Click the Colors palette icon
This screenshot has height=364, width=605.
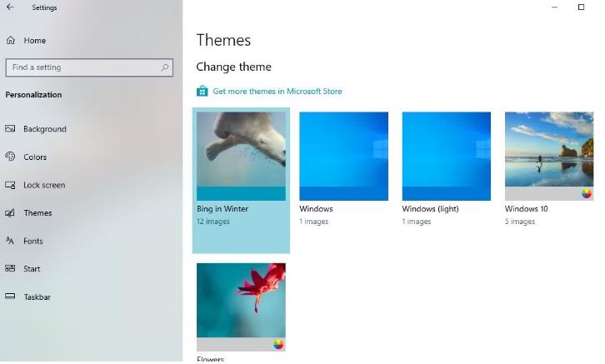click(10, 157)
